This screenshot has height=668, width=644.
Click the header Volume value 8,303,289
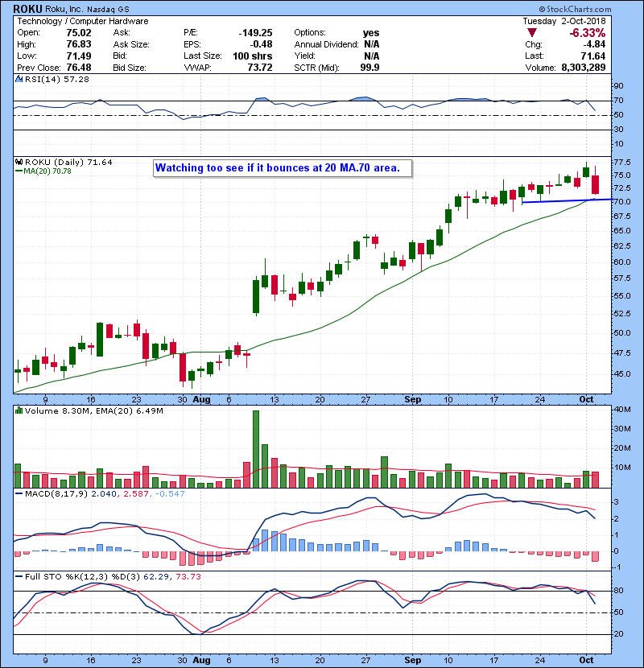(584, 68)
